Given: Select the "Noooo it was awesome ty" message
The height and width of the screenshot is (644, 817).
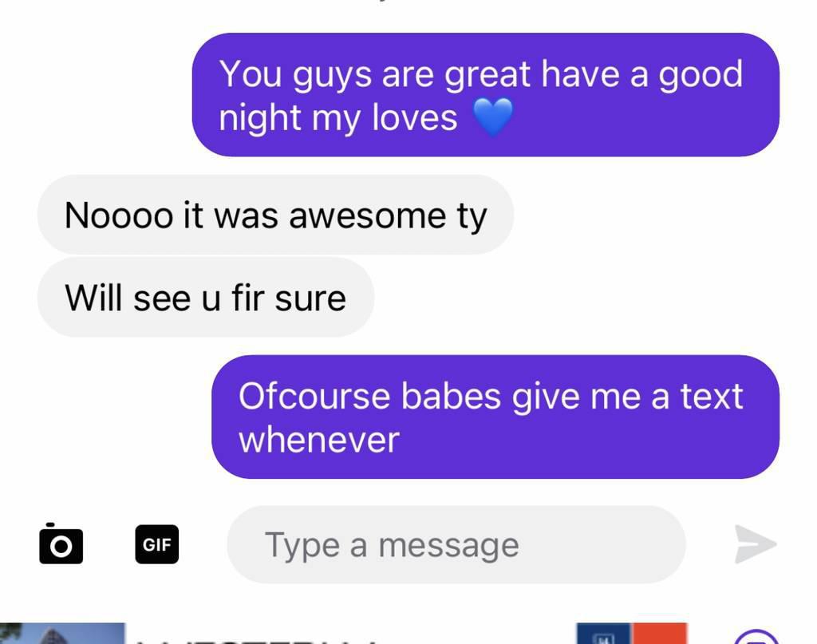Looking at the screenshot, I should coord(275,215).
